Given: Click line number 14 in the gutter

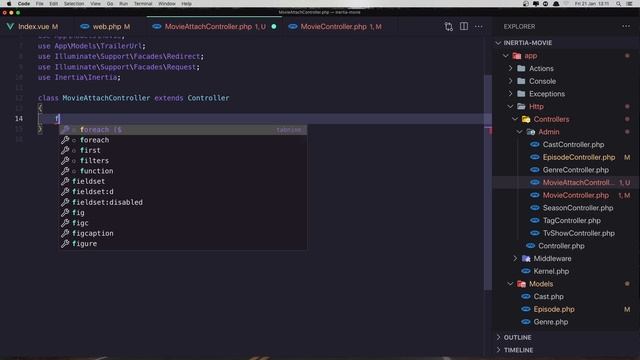Looking at the screenshot, I should point(19,118).
